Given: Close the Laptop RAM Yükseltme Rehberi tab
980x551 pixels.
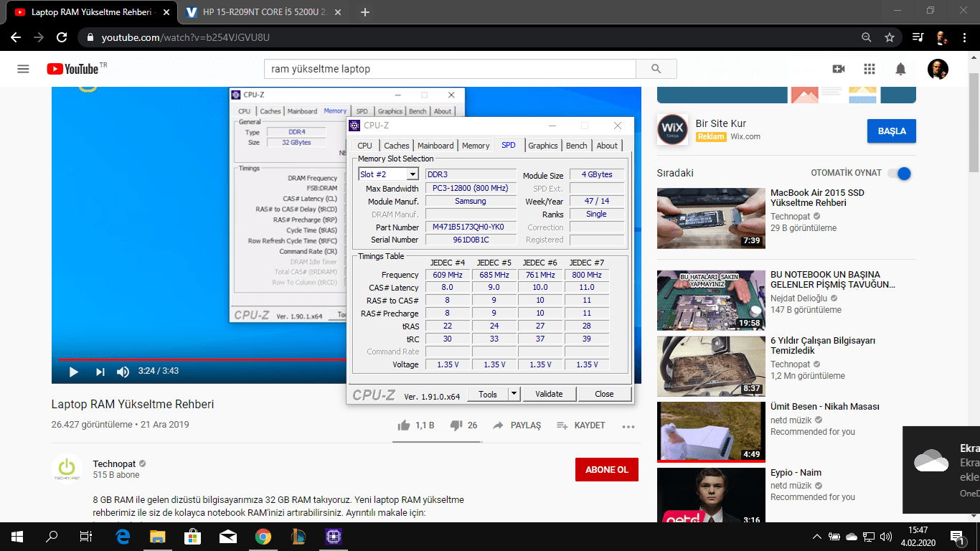Looking at the screenshot, I should coord(166,12).
